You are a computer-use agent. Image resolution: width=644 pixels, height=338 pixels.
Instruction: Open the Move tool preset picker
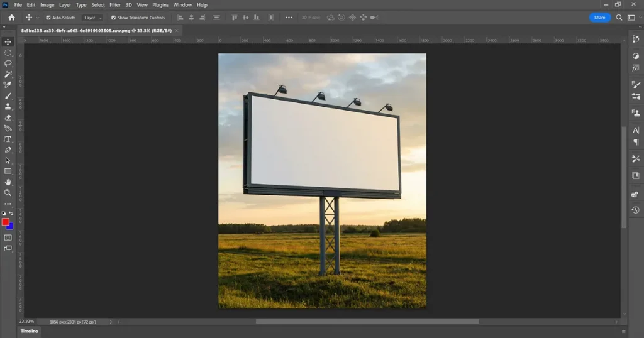[38, 18]
